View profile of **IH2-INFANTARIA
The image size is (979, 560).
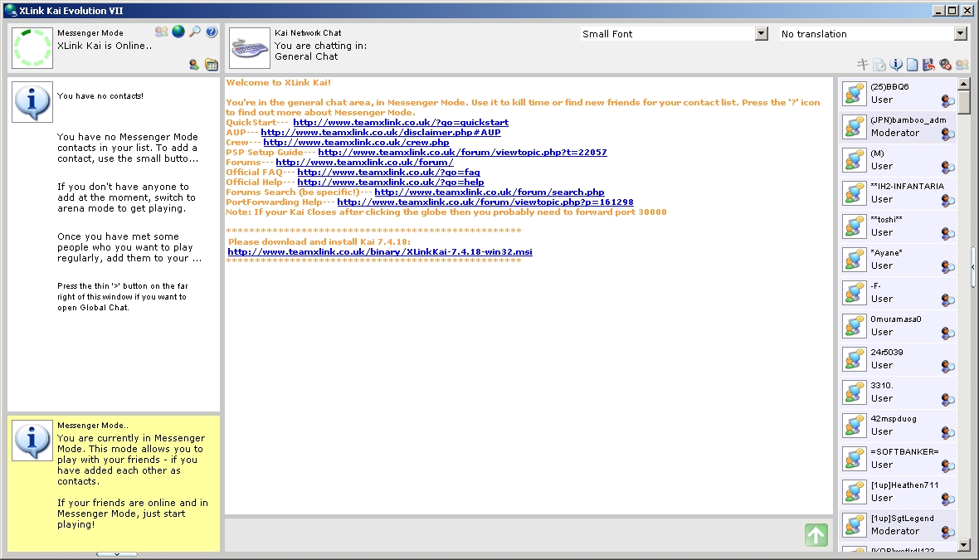coord(947,200)
